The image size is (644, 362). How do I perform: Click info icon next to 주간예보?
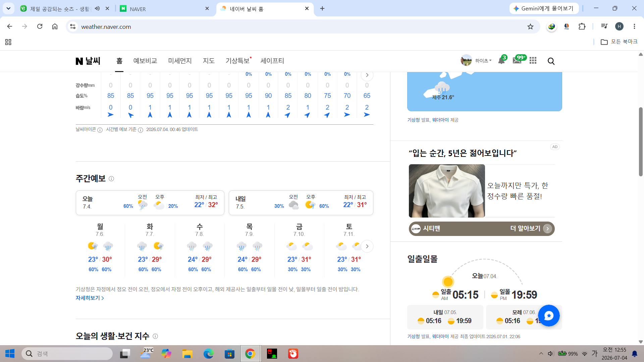coord(111,179)
